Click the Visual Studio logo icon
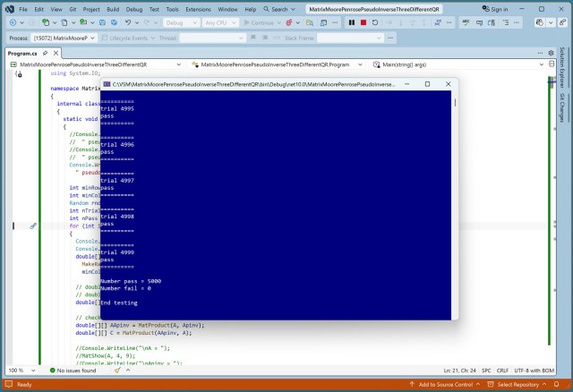Image resolution: width=573 pixels, height=392 pixels. 8,8
